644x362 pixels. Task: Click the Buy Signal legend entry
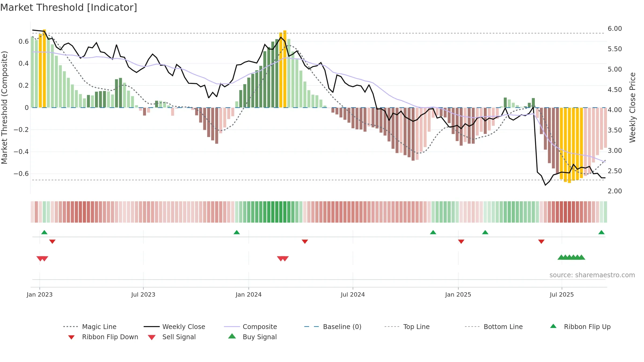point(252,337)
